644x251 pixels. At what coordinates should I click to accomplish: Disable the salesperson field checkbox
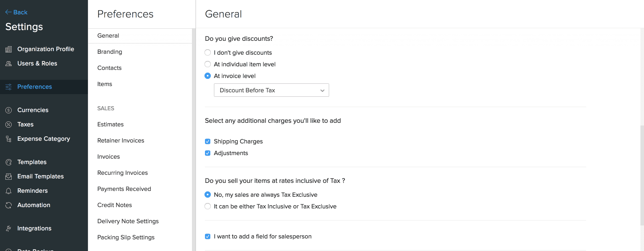208,236
